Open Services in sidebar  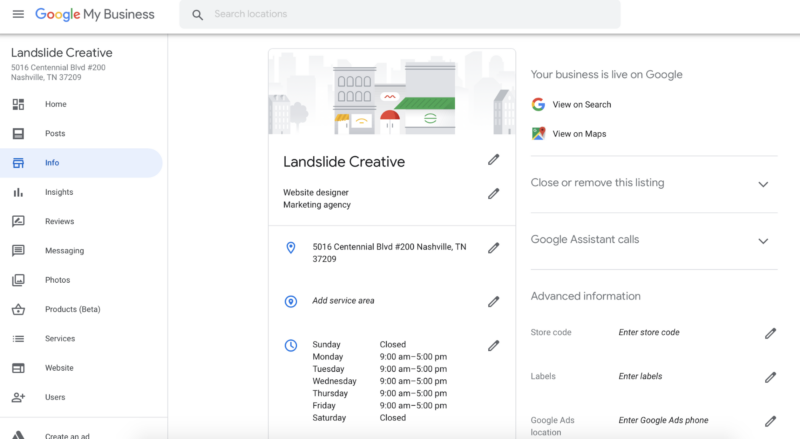tap(60, 338)
